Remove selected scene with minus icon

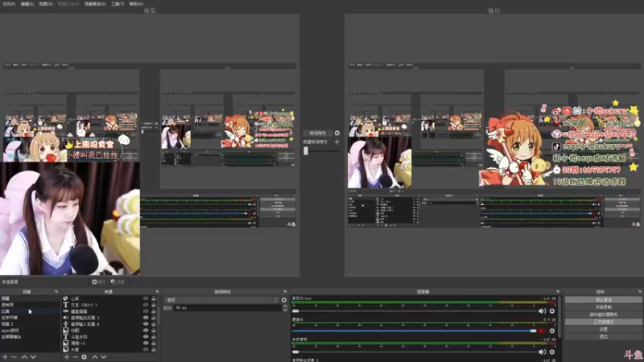click(14, 357)
